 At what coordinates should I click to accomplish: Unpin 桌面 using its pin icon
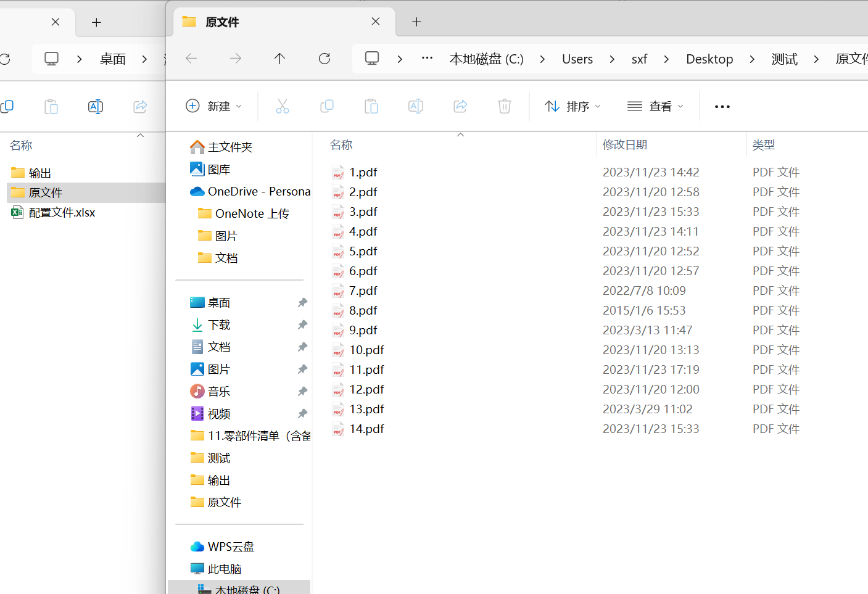302,302
